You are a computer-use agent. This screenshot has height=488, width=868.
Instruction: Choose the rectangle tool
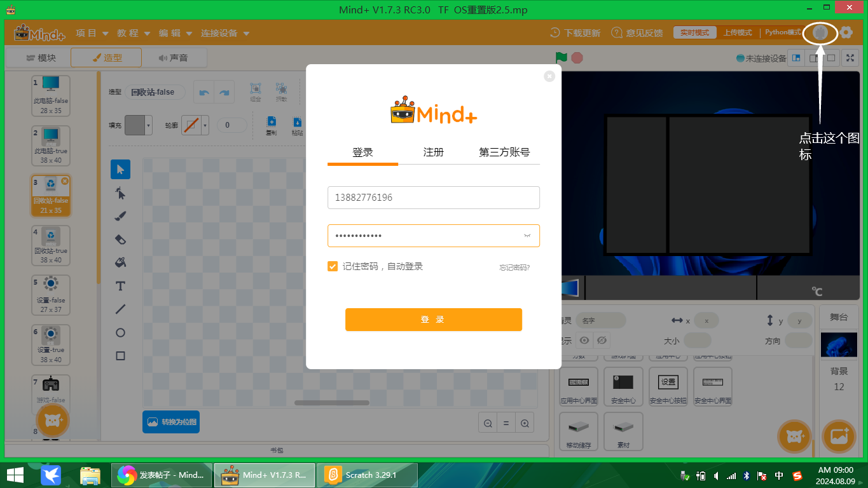[x=120, y=356]
